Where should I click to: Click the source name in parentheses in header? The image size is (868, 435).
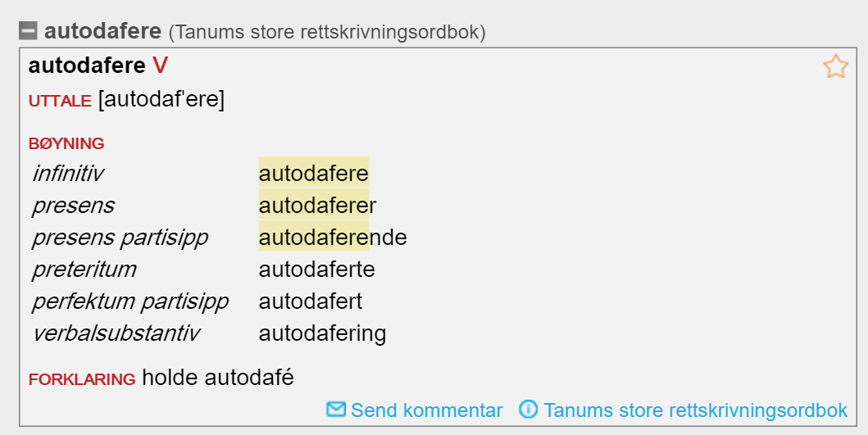tap(327, 32)
